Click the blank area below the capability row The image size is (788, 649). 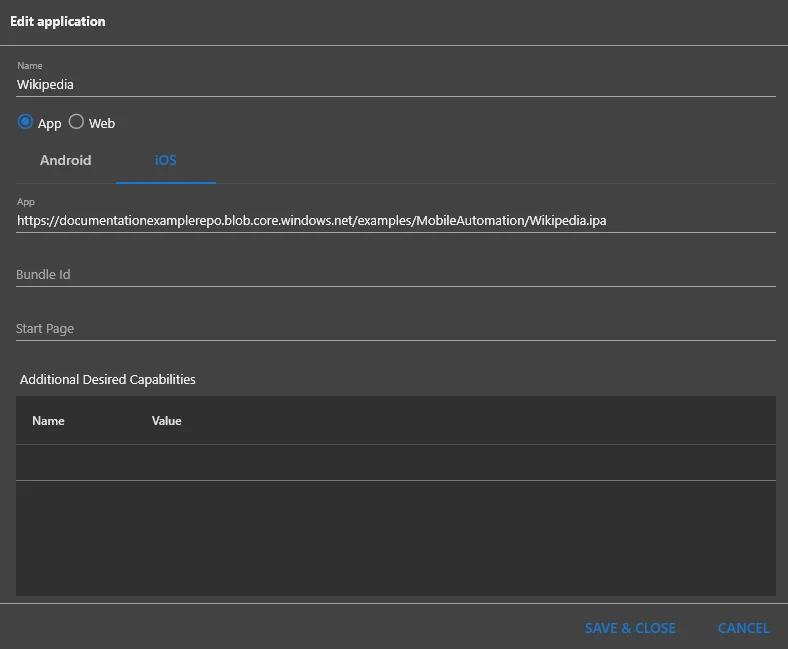point(395,538)
